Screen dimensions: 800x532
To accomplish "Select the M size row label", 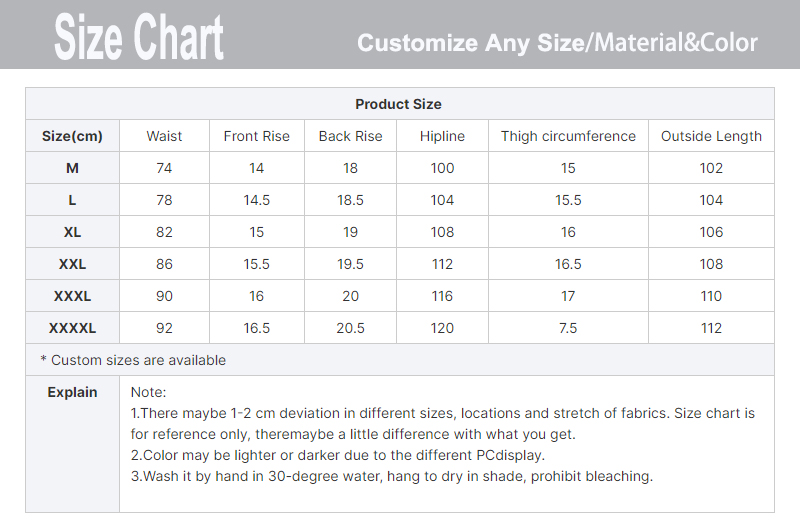I will tap(72, 168).
